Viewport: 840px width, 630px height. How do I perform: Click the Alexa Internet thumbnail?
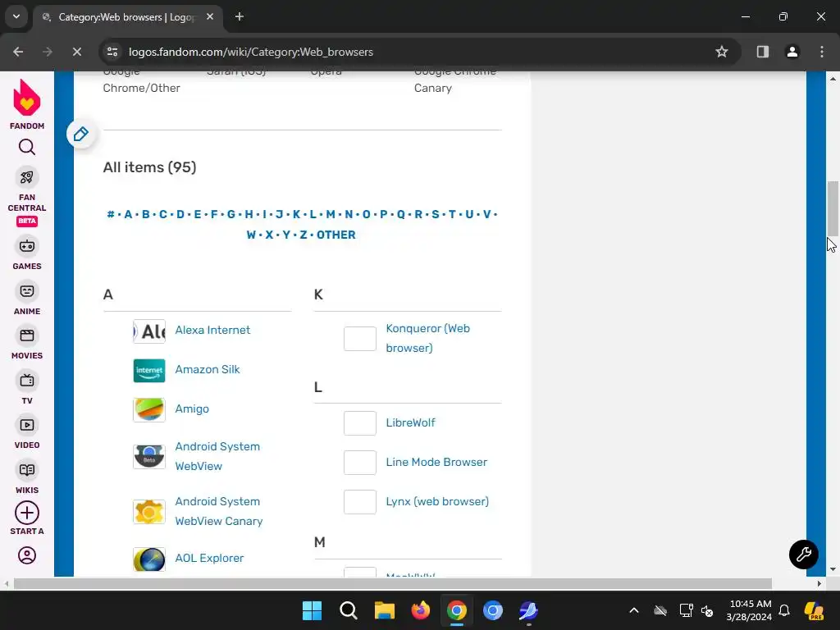click(x=149, y=331)
